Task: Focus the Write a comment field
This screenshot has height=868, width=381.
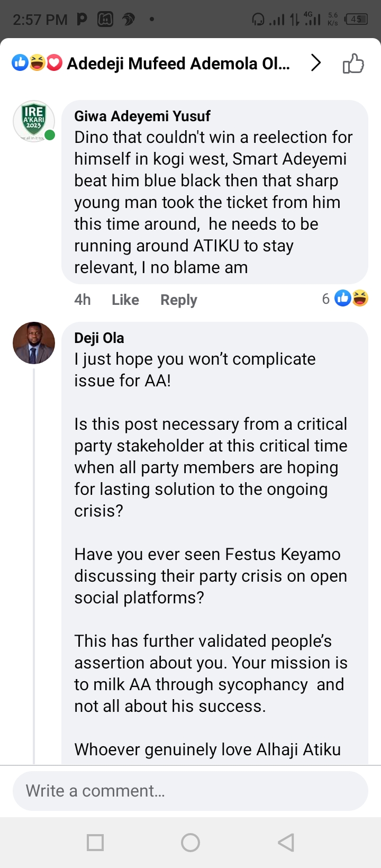Action: pyautogui.click(x=190, y=791)
